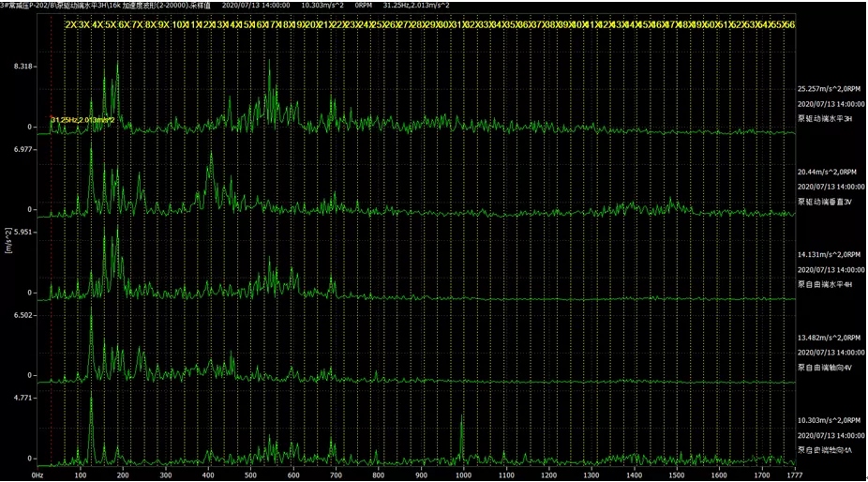
Task: Click the 500 frequency axis tick label
Action: coord(250,475)
